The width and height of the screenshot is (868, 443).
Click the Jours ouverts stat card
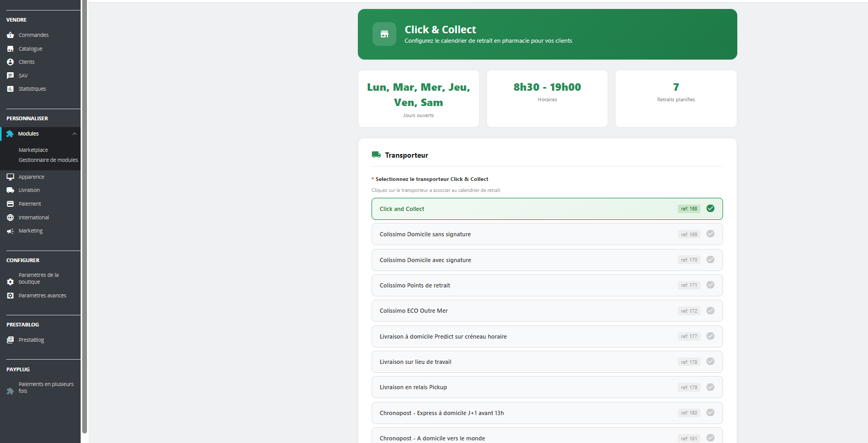(418, 99)
